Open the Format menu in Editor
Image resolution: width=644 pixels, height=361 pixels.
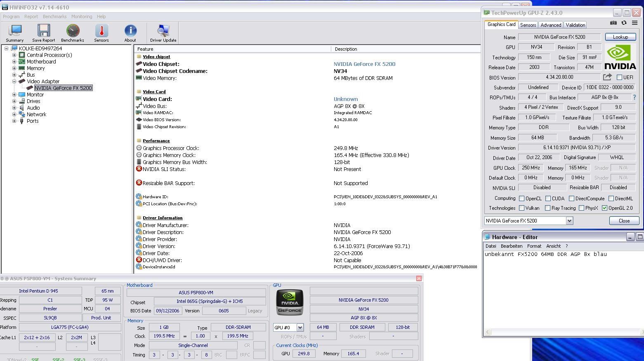[x=534, y=246]
